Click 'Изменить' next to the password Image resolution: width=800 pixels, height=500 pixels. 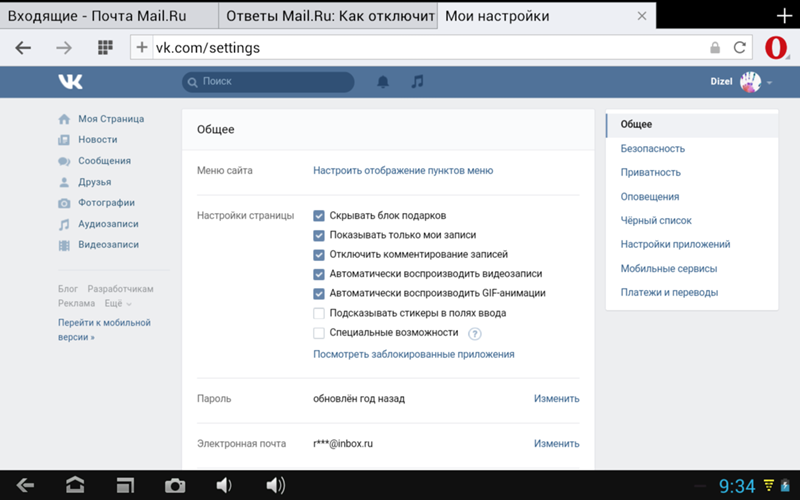(x=556, y=398)
